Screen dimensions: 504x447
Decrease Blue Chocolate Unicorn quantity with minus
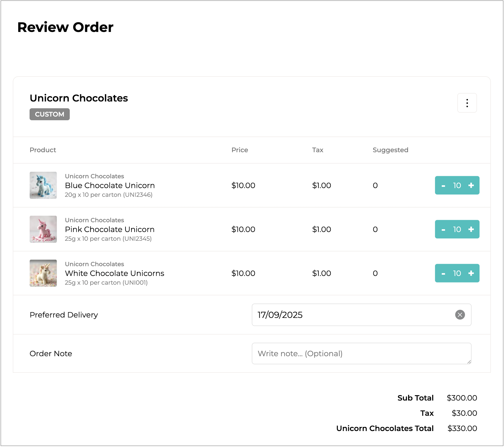click(x=443, y=186)
